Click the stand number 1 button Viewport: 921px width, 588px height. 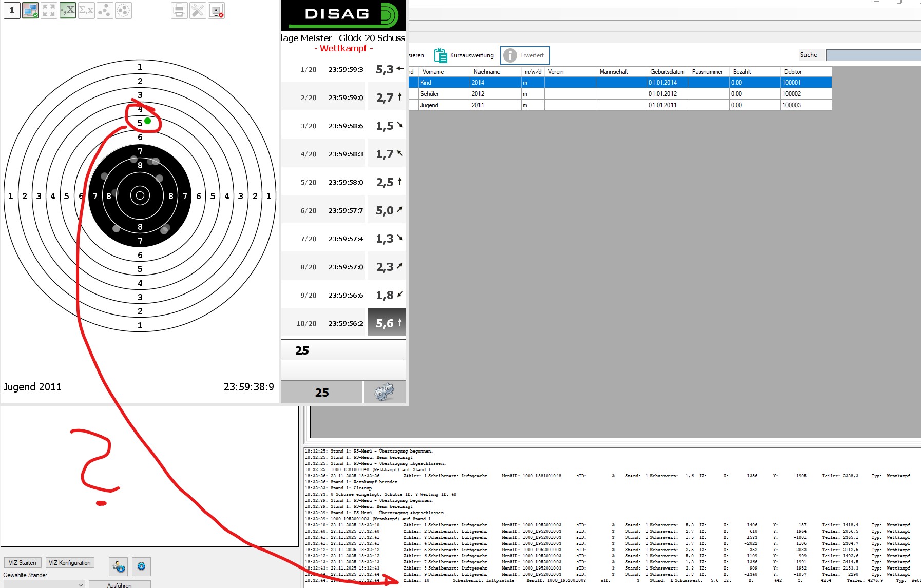12,10
